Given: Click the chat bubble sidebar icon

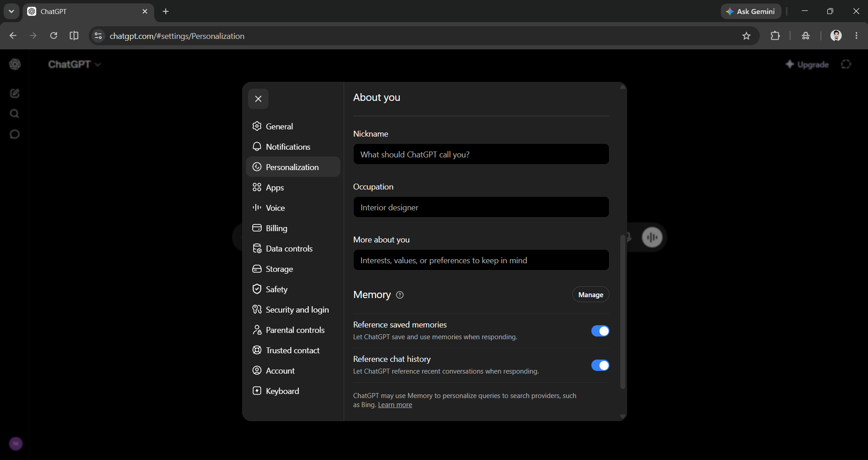Looking at the screenshot, I should point(15,134).
